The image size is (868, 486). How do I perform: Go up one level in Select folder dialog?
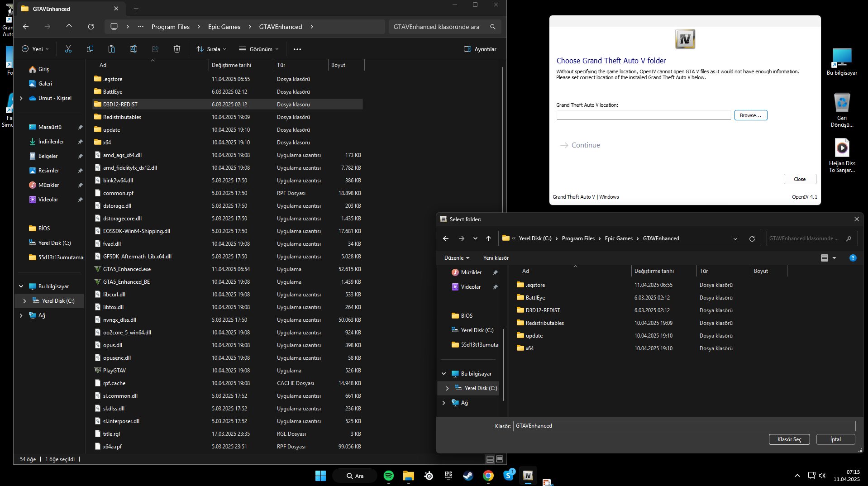coord(489,238)
